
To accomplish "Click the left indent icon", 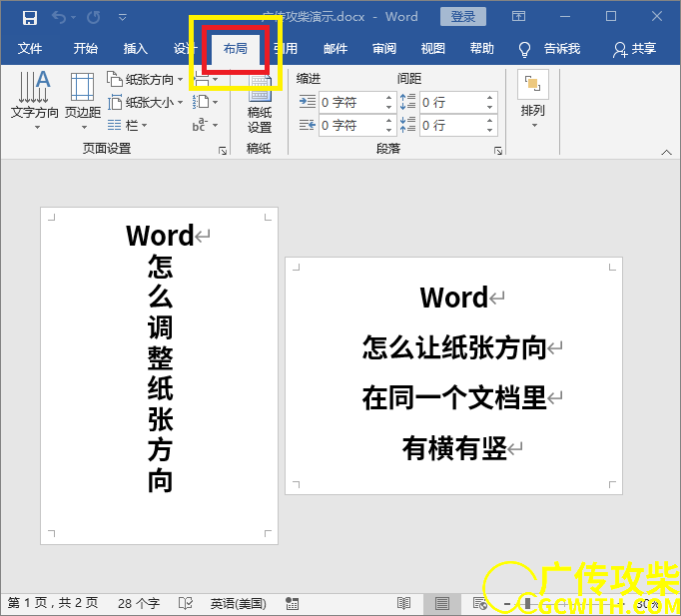I will (308, 102).
